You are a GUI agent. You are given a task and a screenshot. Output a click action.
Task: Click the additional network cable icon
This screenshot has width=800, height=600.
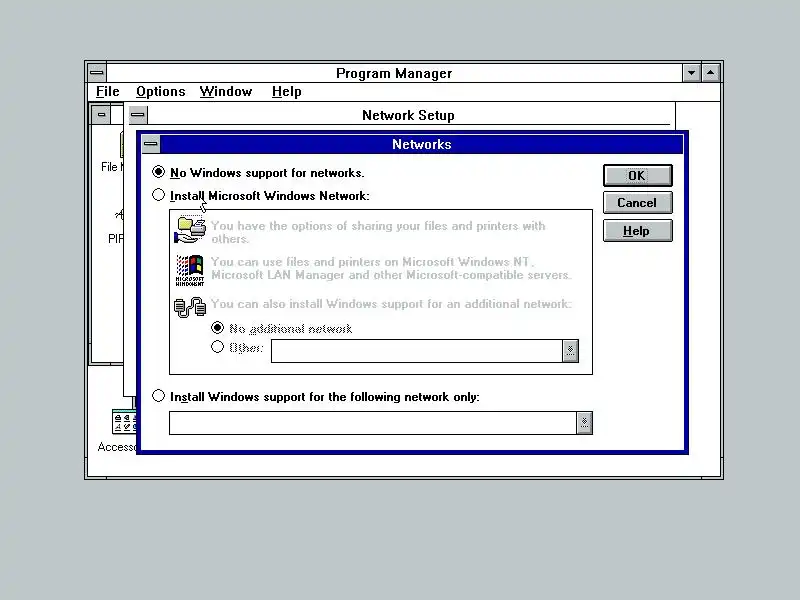190,307
